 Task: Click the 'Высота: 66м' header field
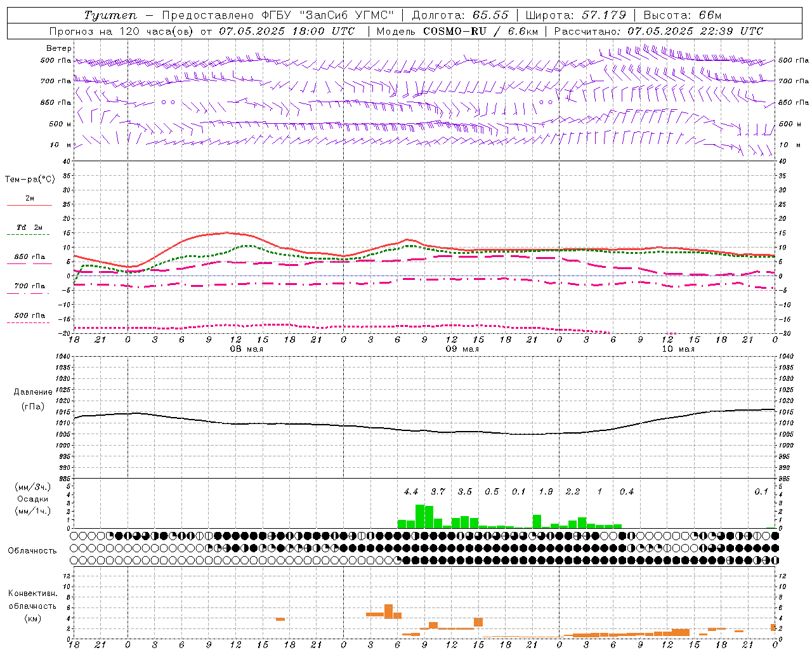[683, 15]
